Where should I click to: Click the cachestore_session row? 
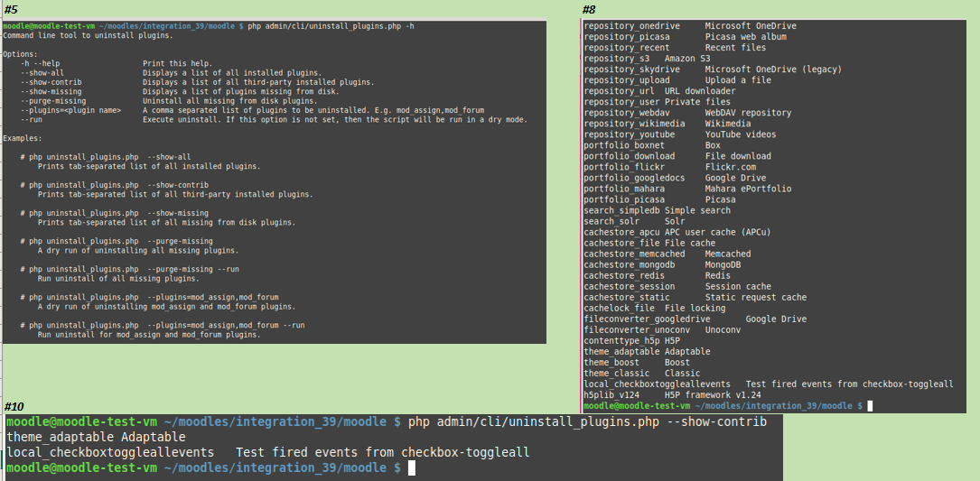[x=677, y=287]
